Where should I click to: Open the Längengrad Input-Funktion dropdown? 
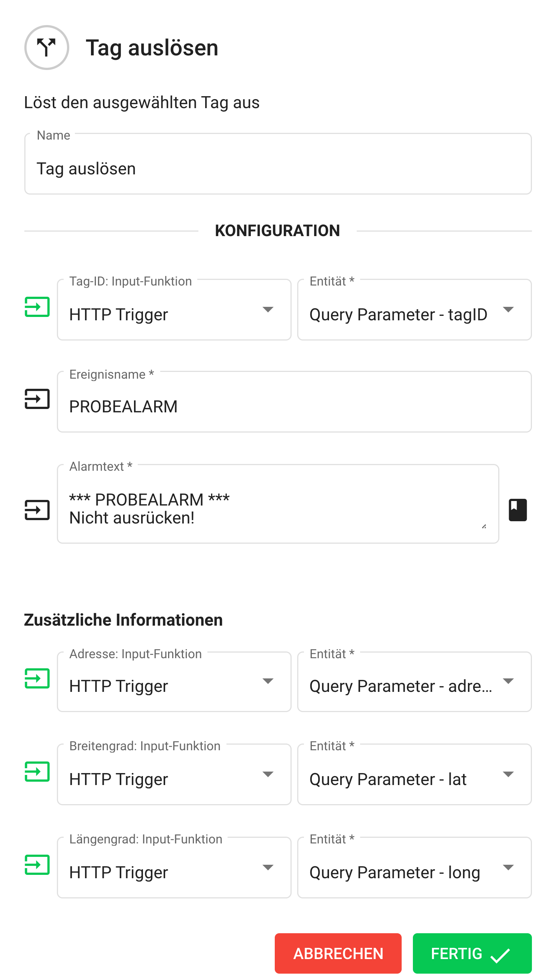point(174,868)
